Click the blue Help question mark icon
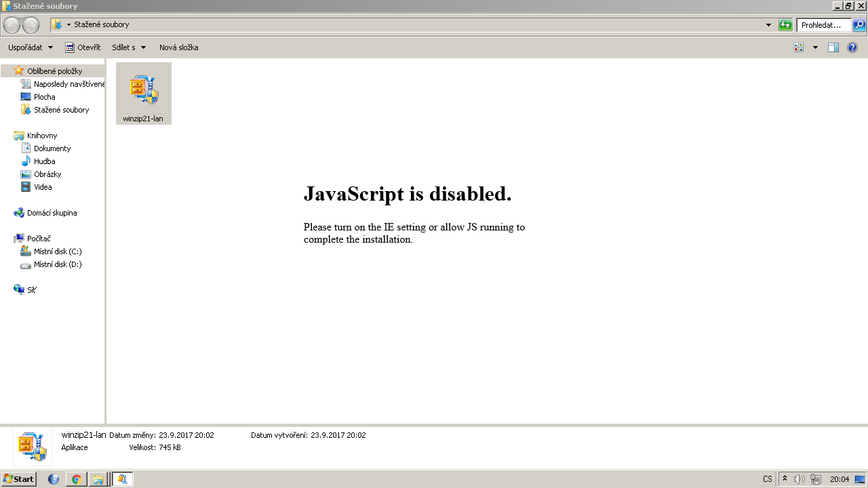Screen dimensions: 868x488 [852, 47]
